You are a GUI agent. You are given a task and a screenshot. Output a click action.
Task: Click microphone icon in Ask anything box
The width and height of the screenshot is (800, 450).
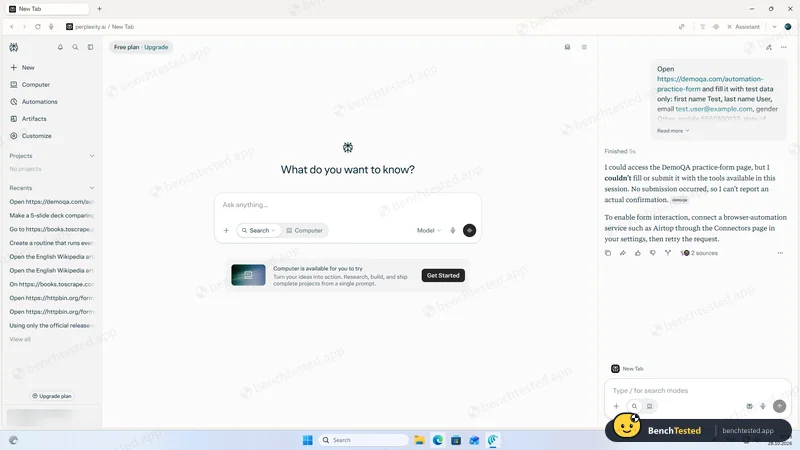[x=453, y=230]
